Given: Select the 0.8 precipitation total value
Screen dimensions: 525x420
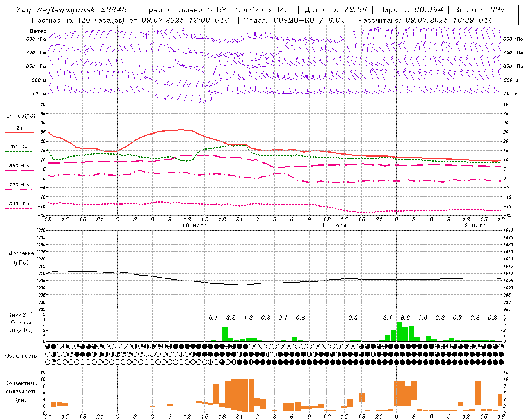Looking at the screenshot, I should pos(301,318).
